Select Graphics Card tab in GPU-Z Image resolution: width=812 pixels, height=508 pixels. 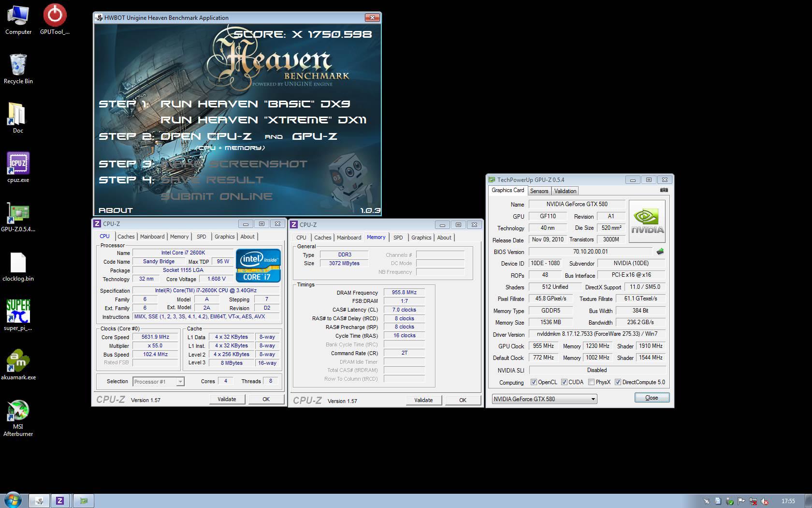pyautogui.click(x=507, y=190)
